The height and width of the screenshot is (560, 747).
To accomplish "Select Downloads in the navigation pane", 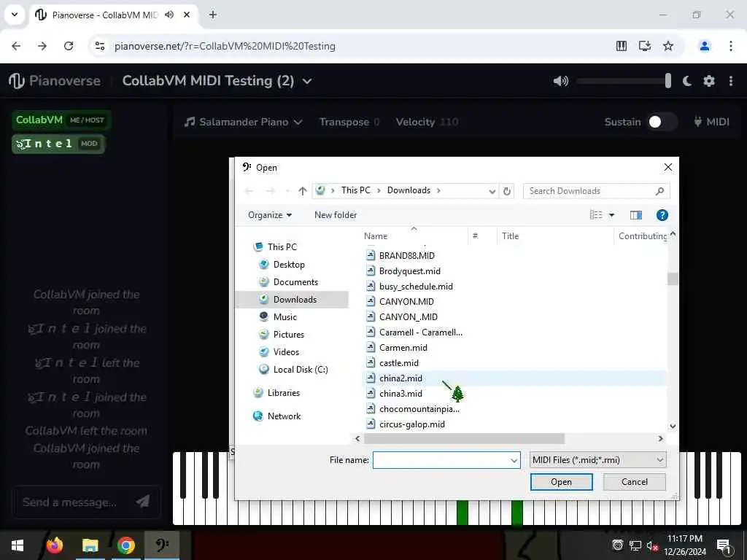I will coord(295,300).
